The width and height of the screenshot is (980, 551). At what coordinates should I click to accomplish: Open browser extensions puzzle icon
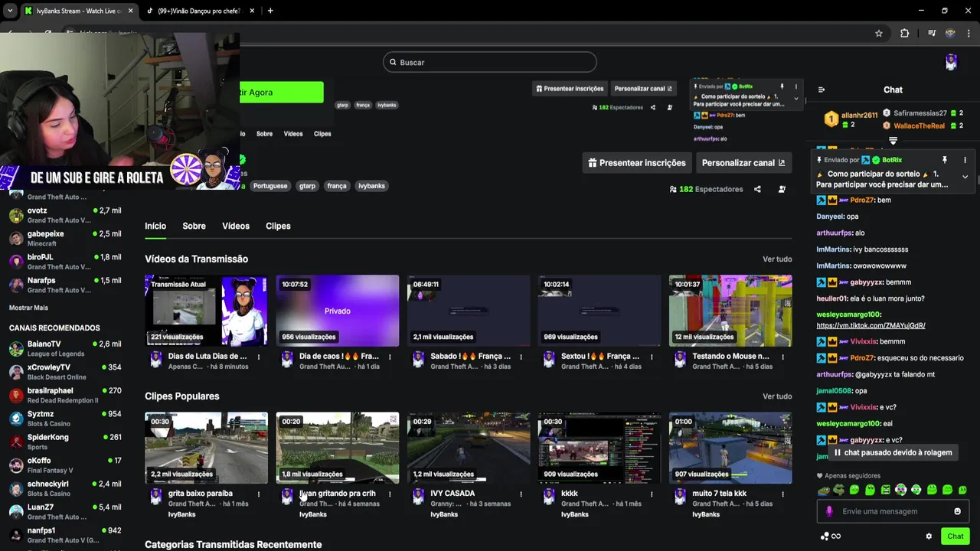tap(904, 33)
